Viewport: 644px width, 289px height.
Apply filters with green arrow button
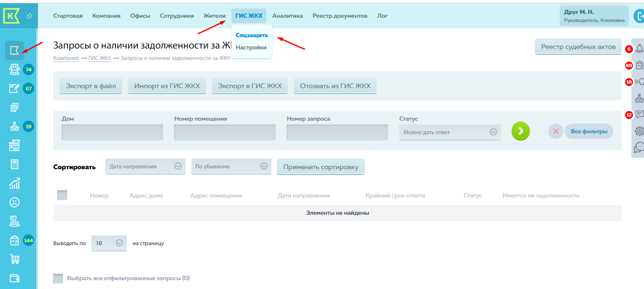point(521,131)
